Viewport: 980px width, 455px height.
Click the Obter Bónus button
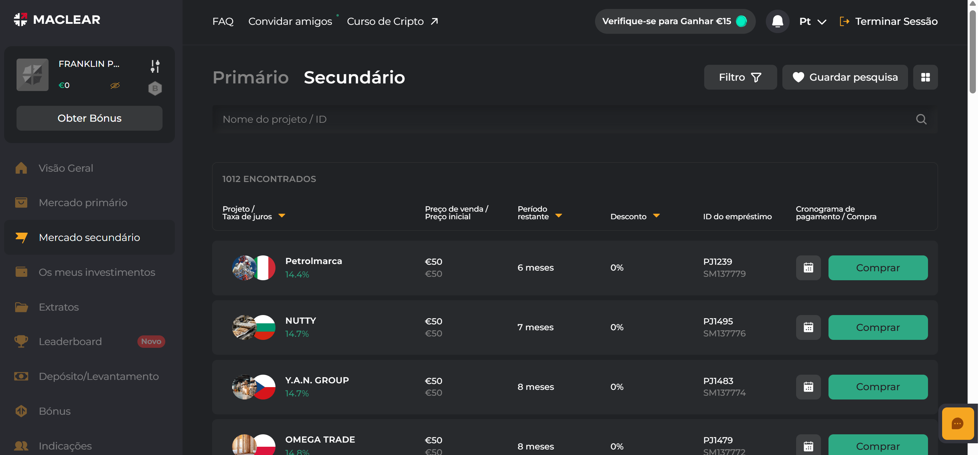point(90,119)
